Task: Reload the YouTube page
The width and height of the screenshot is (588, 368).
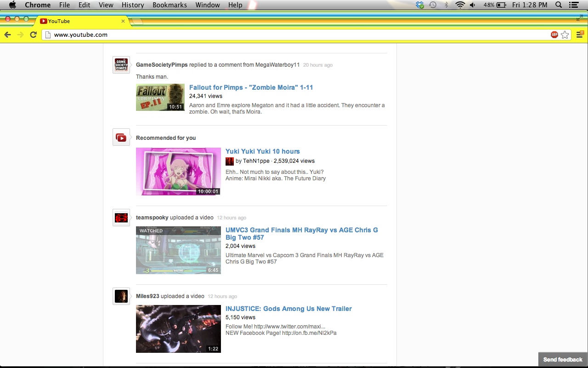Action: click(33, 34)
